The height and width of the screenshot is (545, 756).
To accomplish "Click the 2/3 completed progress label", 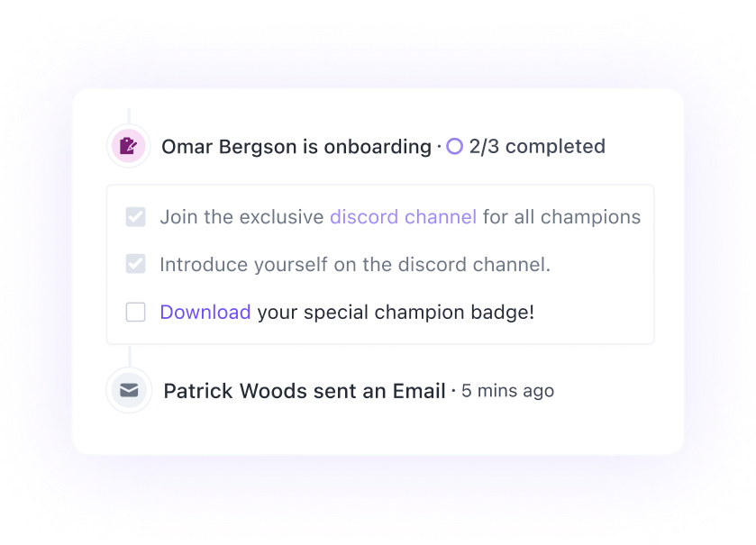I will click(x=537, y=146).
